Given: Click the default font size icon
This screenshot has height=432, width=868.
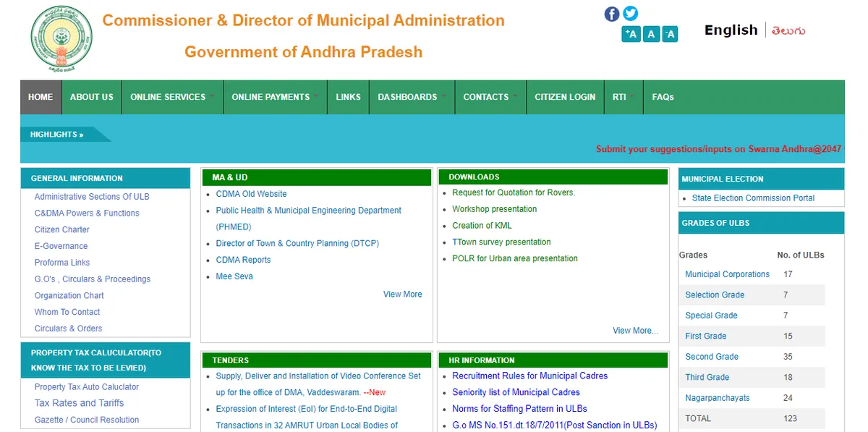Looking at the screenshot, I should click(x=650, y=33).
